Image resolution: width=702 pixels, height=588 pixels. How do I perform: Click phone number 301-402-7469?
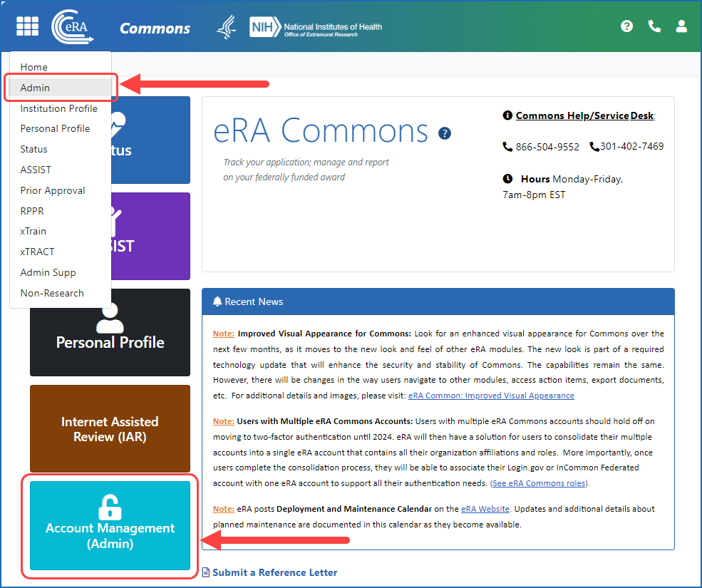click(631, 146)
